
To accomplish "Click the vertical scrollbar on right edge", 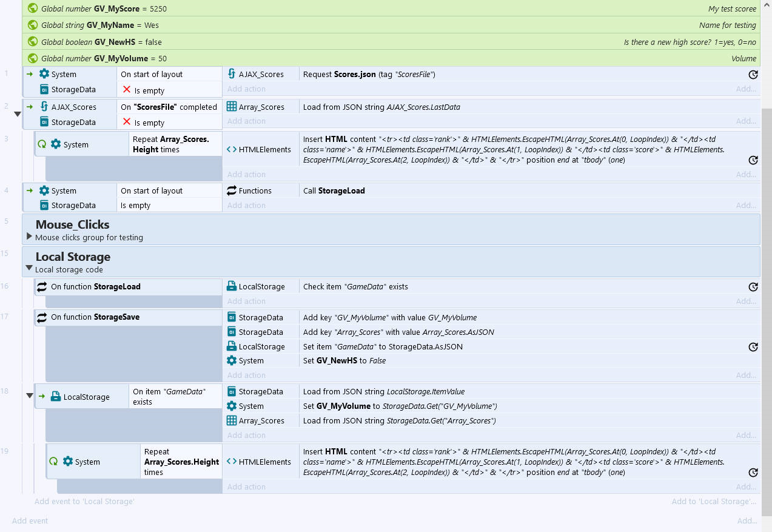I will [767, 243].
